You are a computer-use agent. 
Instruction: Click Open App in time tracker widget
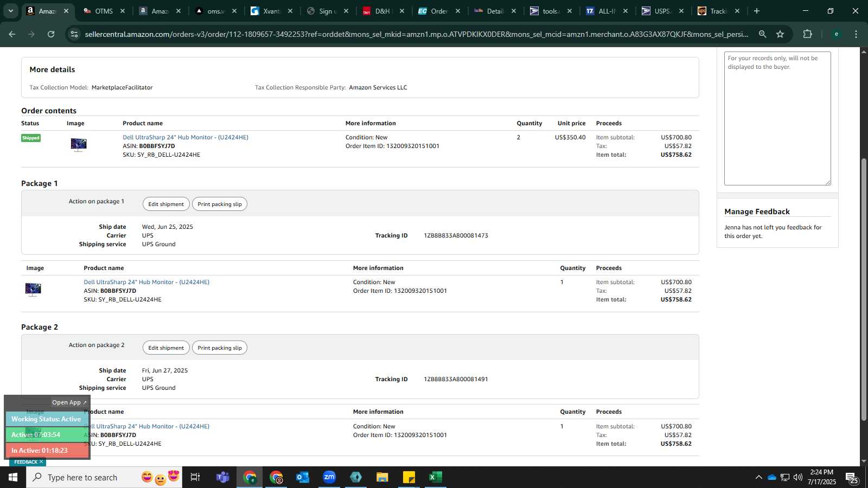pos(69,402)
